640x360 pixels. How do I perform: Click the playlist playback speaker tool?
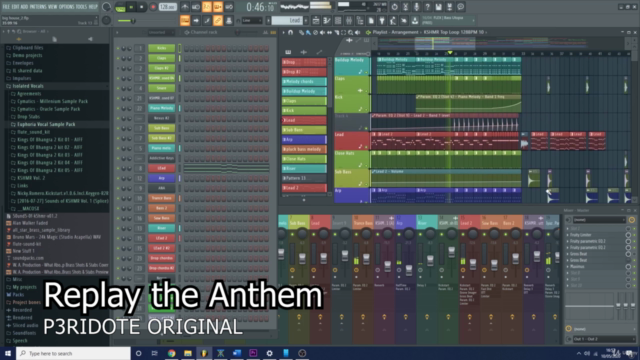pyautogui.click(x=358, y=33)
